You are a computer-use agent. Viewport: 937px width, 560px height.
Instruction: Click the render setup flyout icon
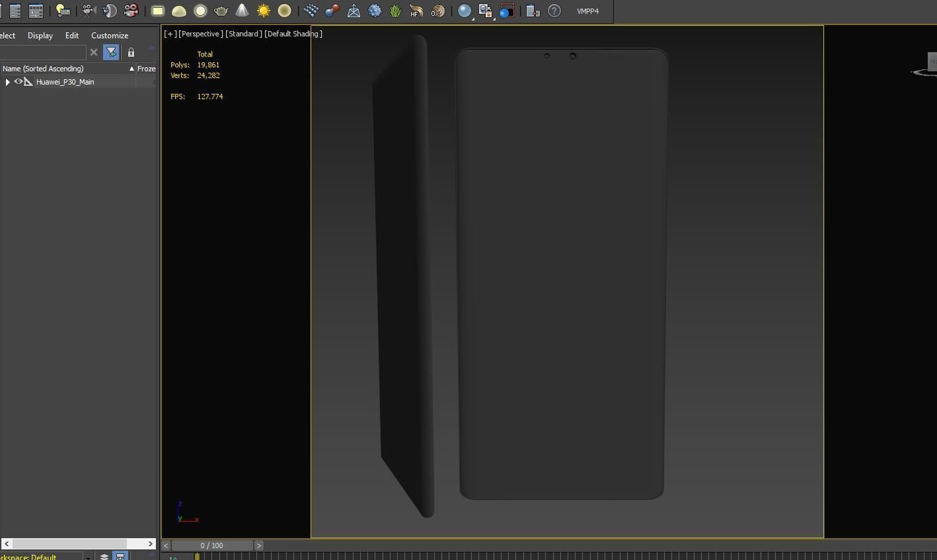tap(486, 11)
